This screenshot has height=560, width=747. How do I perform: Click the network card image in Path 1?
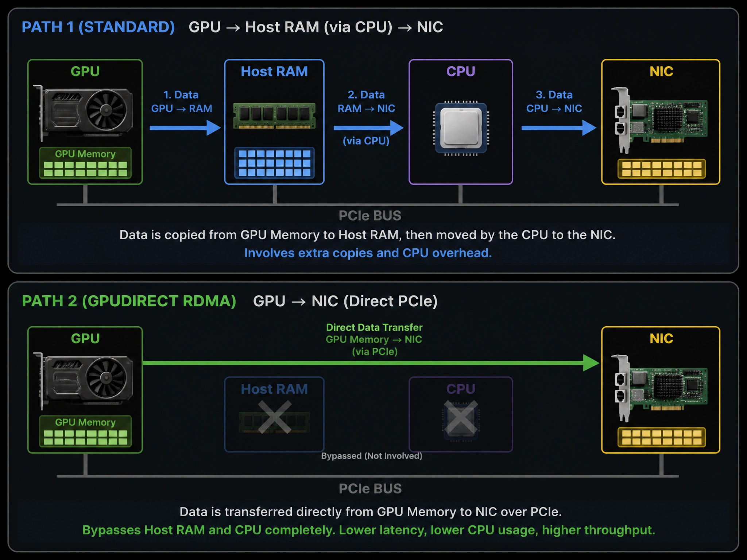[659, 120]
